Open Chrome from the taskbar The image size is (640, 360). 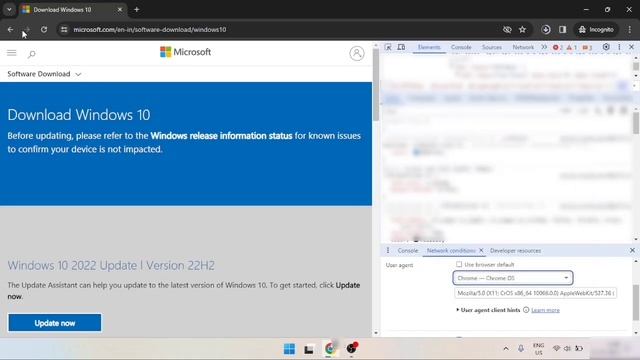click(330, 349)
